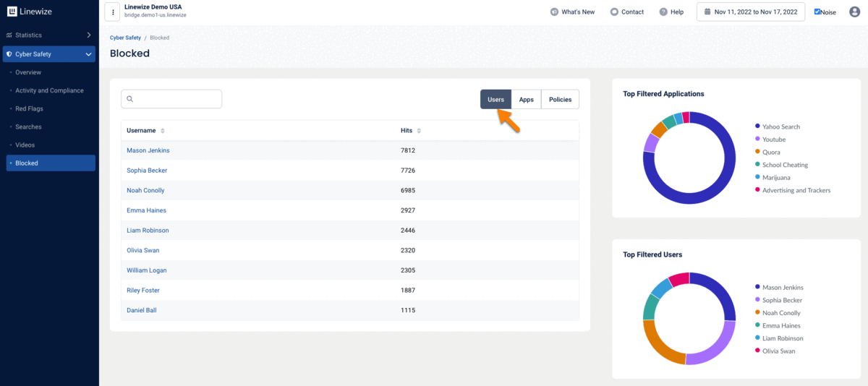The height and width of the screenshot is (386, 868).
Task: Open Mason Jenkins user link
Action: [148, 150]
